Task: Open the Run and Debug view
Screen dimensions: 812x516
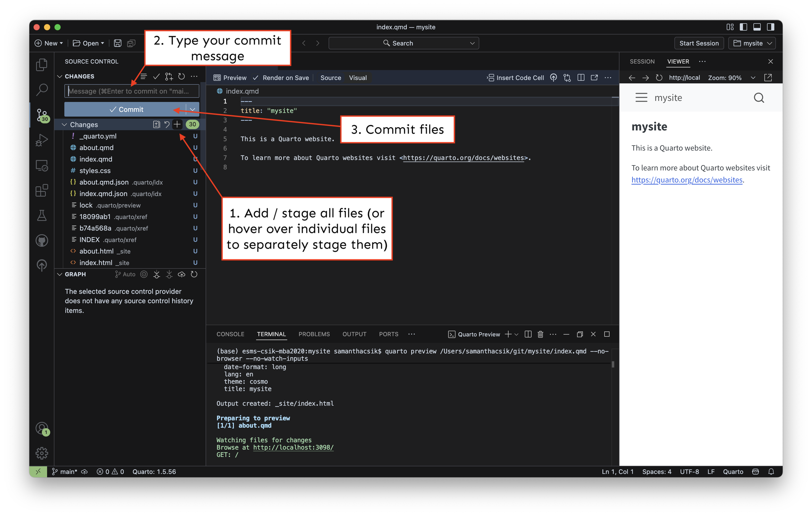Action: coord(42,140)
